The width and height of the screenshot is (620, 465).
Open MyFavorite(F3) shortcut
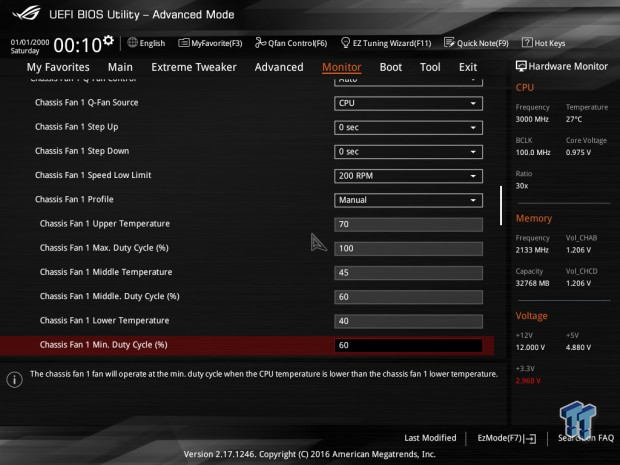click(x=210, y=43)
